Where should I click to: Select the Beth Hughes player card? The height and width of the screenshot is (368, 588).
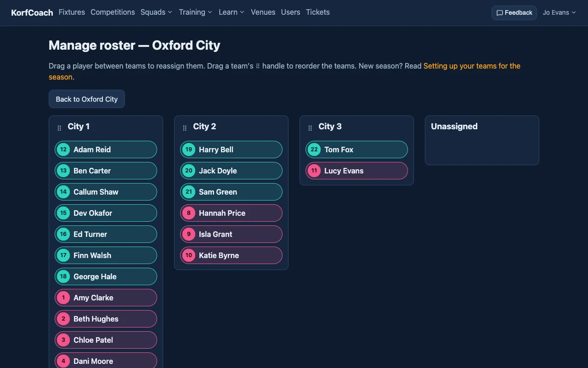point(106,319)
